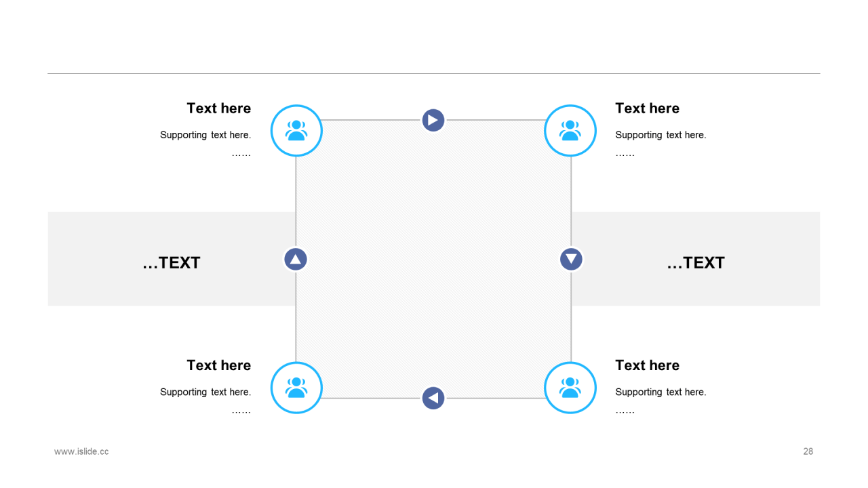
Task: Click the down-pointing arrow on right edge
Action: click(571, 259)
